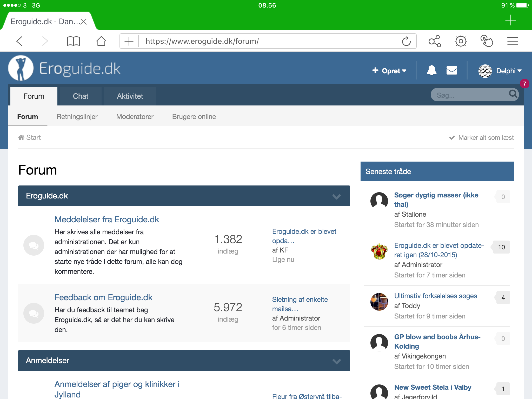Open Meddelelser fra Eroguide.dk forum

tap(107, 220)
